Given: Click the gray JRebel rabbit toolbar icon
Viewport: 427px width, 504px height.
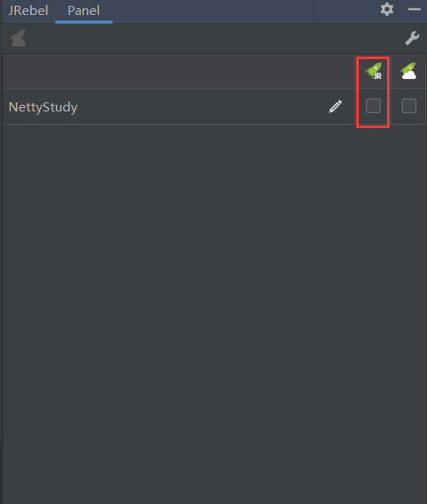Looking at the screenshot, I should coord(17,38).
